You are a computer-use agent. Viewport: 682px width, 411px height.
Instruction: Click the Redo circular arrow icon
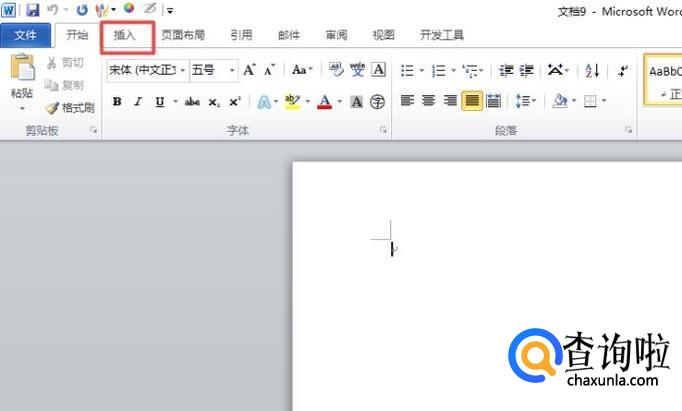[x=81, y=10]
